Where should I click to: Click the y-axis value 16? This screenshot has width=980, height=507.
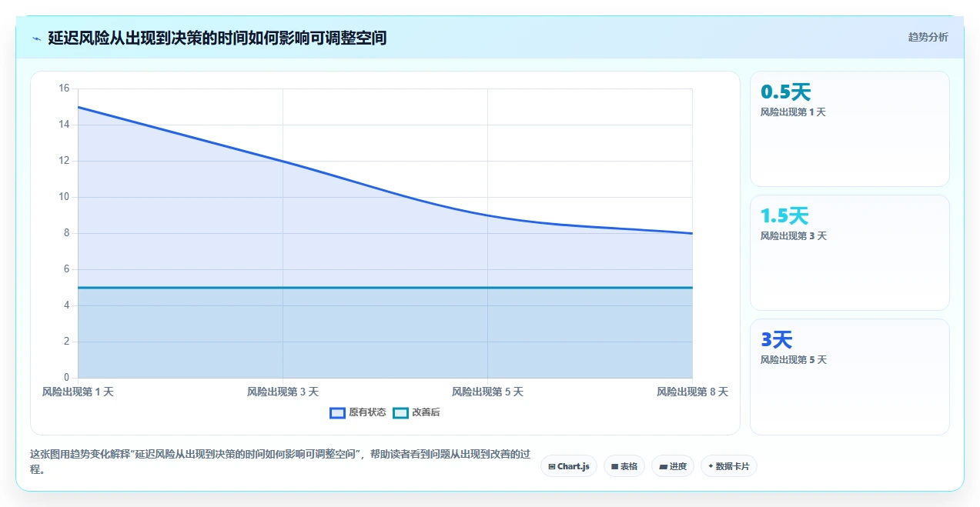64,88
